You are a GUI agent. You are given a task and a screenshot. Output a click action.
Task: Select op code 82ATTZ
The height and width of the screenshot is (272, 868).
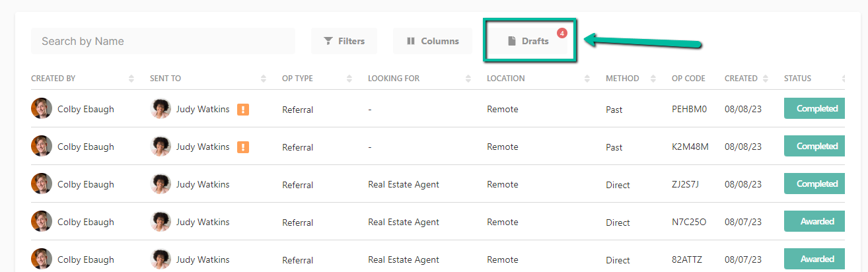click(x=687, y=259)
